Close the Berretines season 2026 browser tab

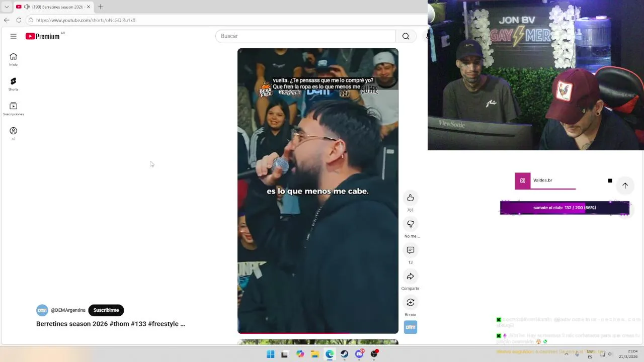coord(89,7)
